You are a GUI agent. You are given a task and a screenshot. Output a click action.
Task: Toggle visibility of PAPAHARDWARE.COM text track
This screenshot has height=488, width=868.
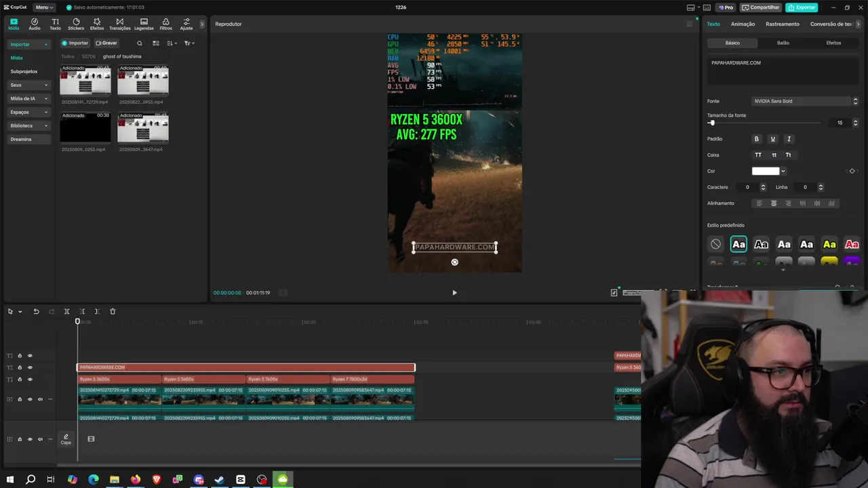pos(30,367)
